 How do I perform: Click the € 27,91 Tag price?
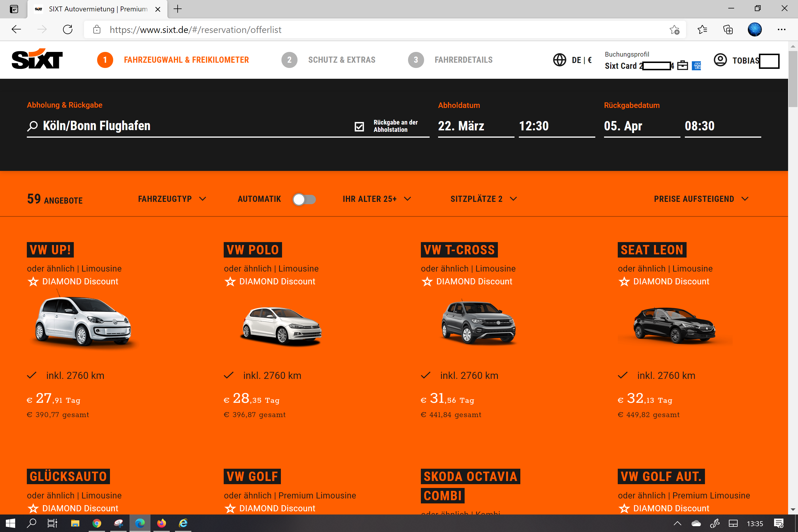click(54, 399)
